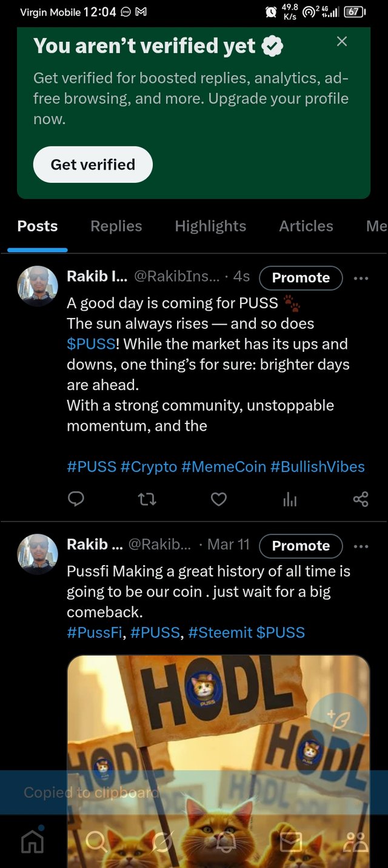Screen dimensions: 388x868
Task: Open the Communities icon in bottom bar
Action: pyautogui.click(x=356, y=841)
